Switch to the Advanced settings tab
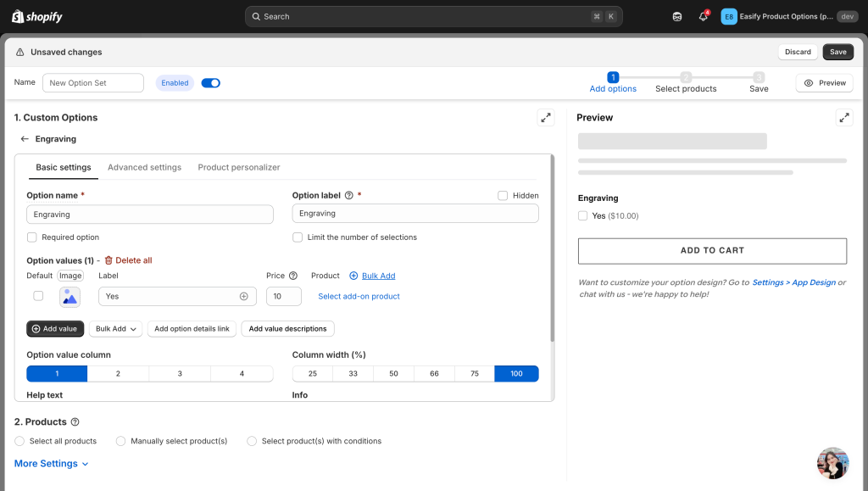This screenshot has width=868, height=491. [144, 168]
